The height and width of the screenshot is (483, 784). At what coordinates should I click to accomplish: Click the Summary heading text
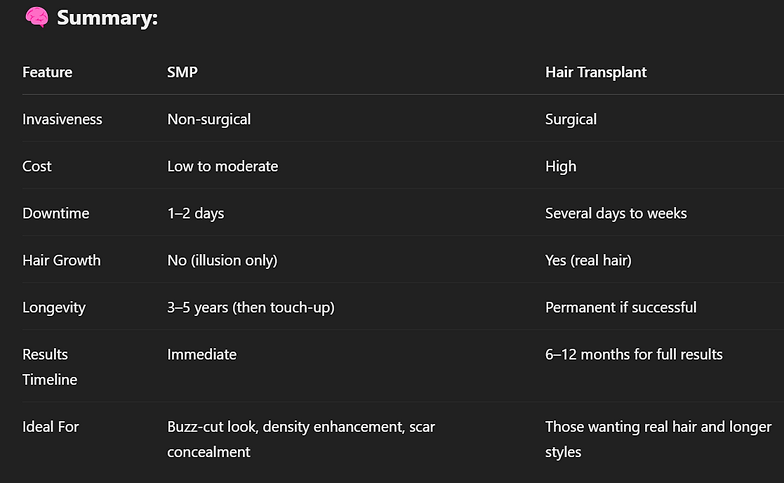(x=107, y=18)
